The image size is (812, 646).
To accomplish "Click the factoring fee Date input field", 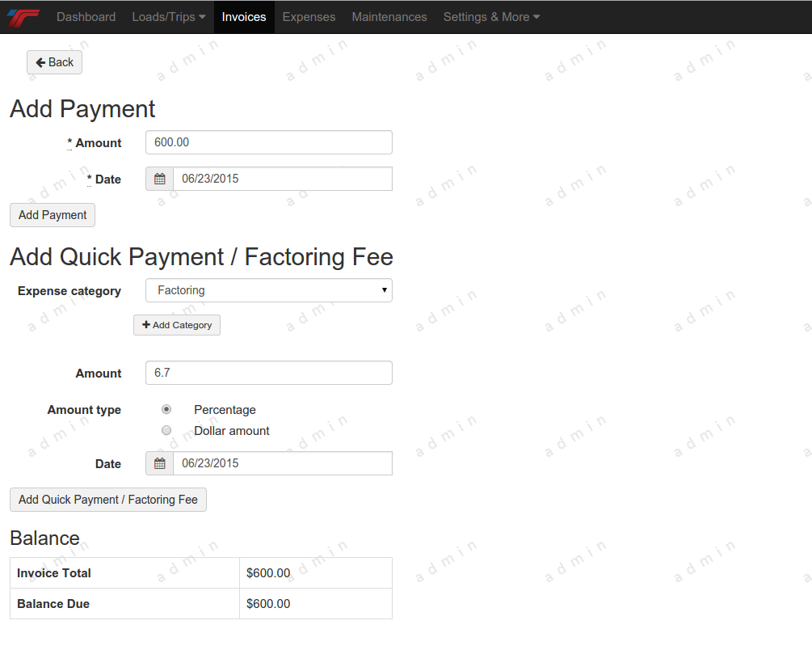I will click(x=283, y=464).
